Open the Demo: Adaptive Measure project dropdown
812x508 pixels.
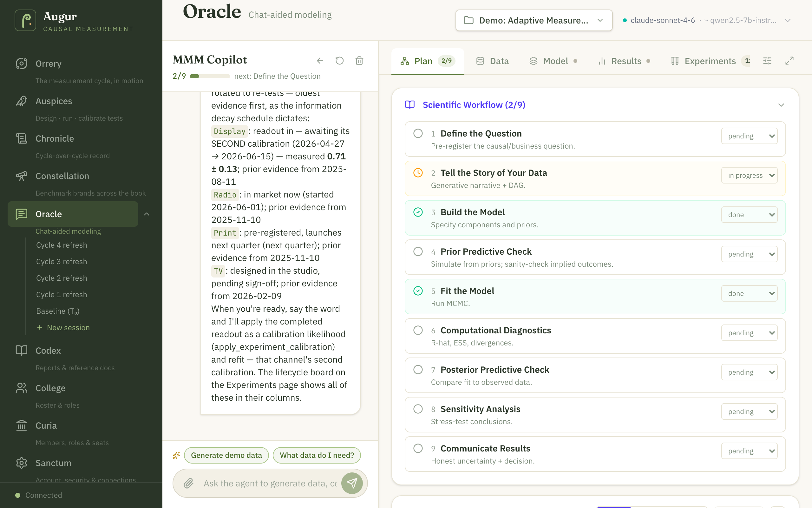coord(534,21)
